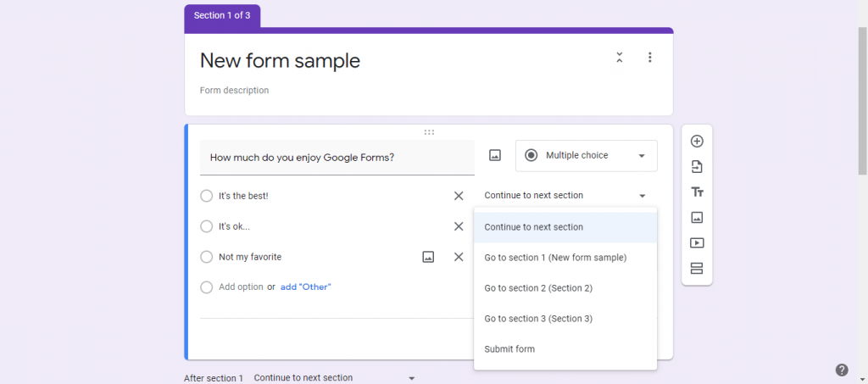Add a new section with the sidebar icon
Screen dimensions: 868x384
[x=697, y=269]
